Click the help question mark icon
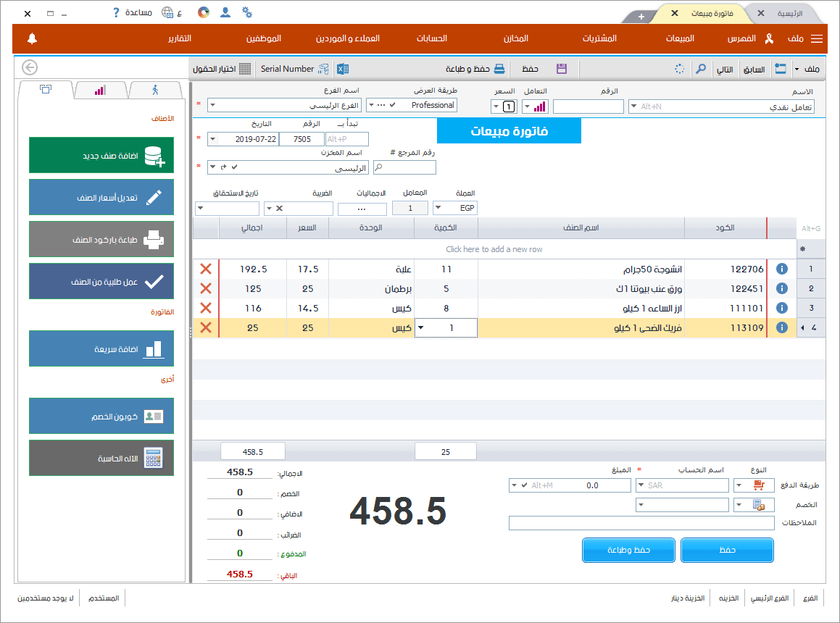840x623 pixels. click(116, 12)
